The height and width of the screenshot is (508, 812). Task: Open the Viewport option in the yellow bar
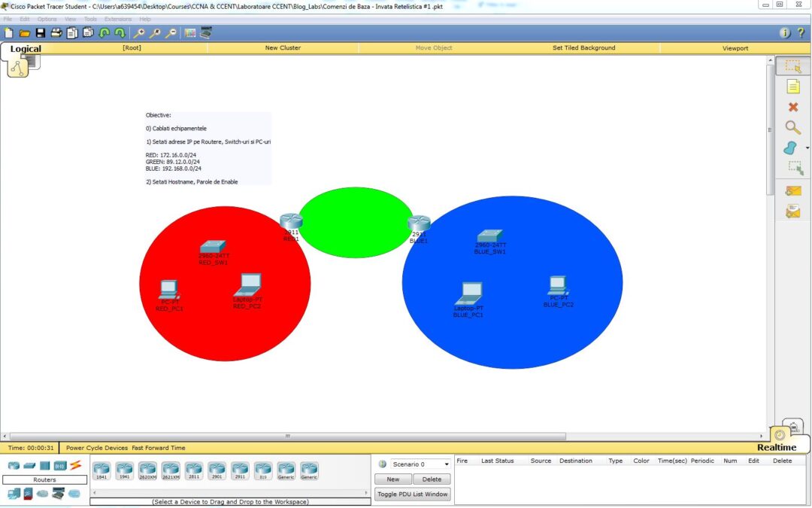coord(735,48)
